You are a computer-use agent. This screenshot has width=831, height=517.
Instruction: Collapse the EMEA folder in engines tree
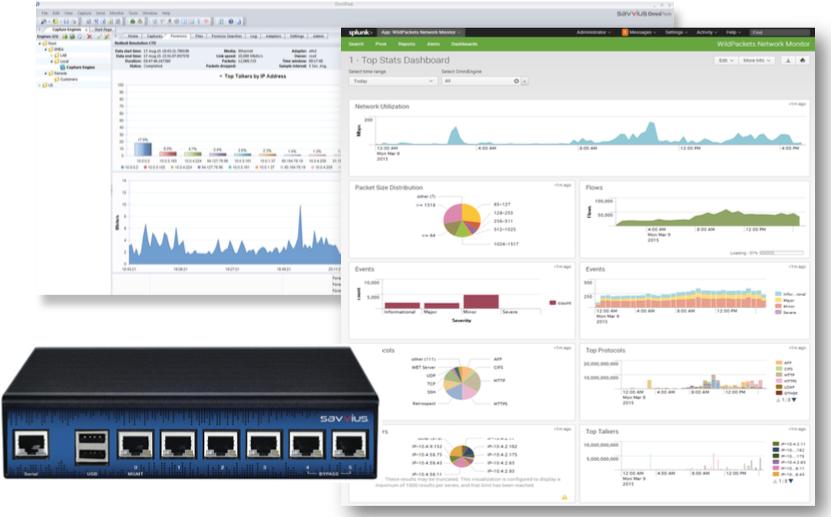[x=46, y=49]
